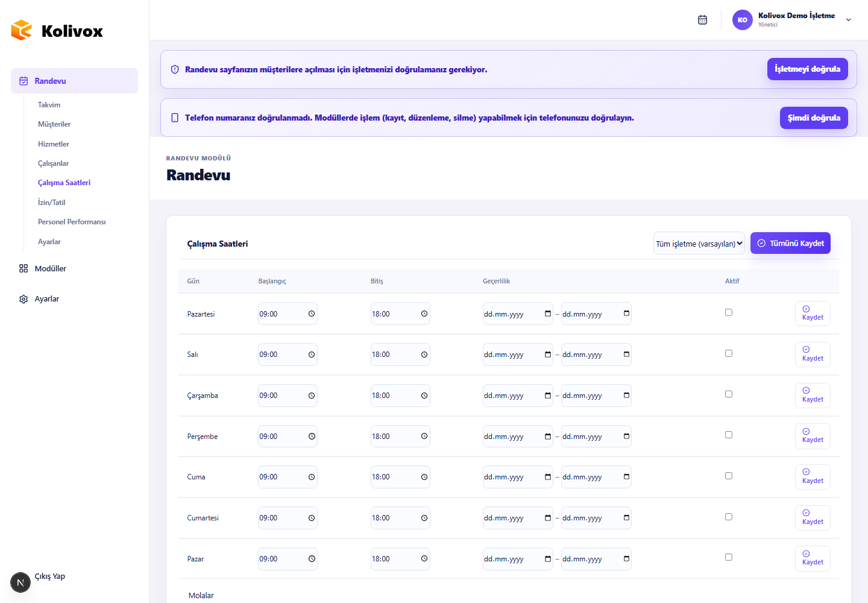Enable the Pazartesi Aktif checkbox
This screenshot has width=868, height=603.
click(729, 312)
